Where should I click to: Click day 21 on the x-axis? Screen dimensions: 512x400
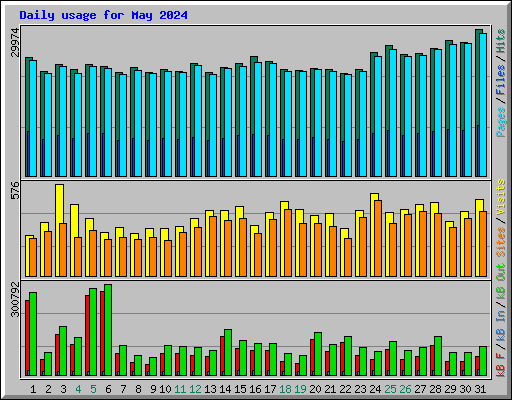330,389
